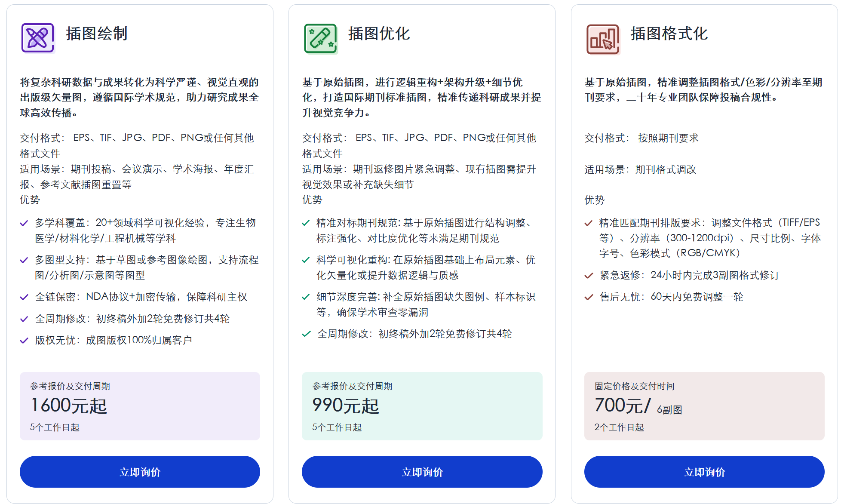
Task: Click the 1600元起 price text
Action: [68, 405]
